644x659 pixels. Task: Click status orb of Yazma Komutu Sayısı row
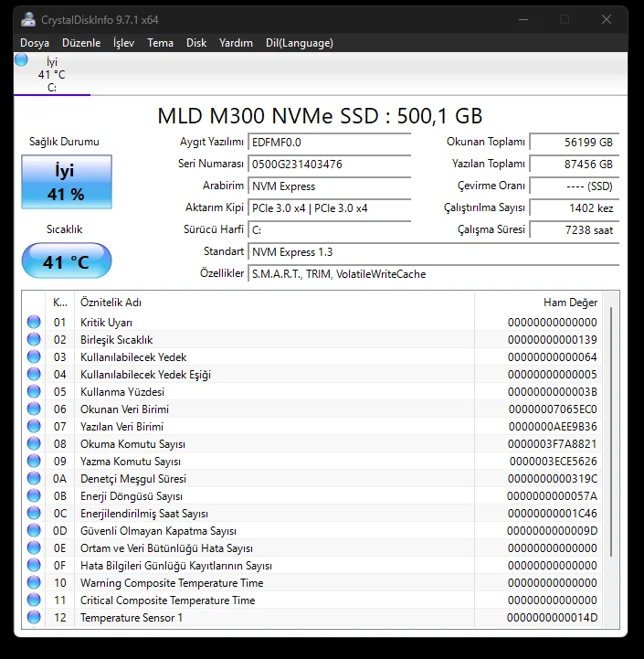[x=34, y=461]
